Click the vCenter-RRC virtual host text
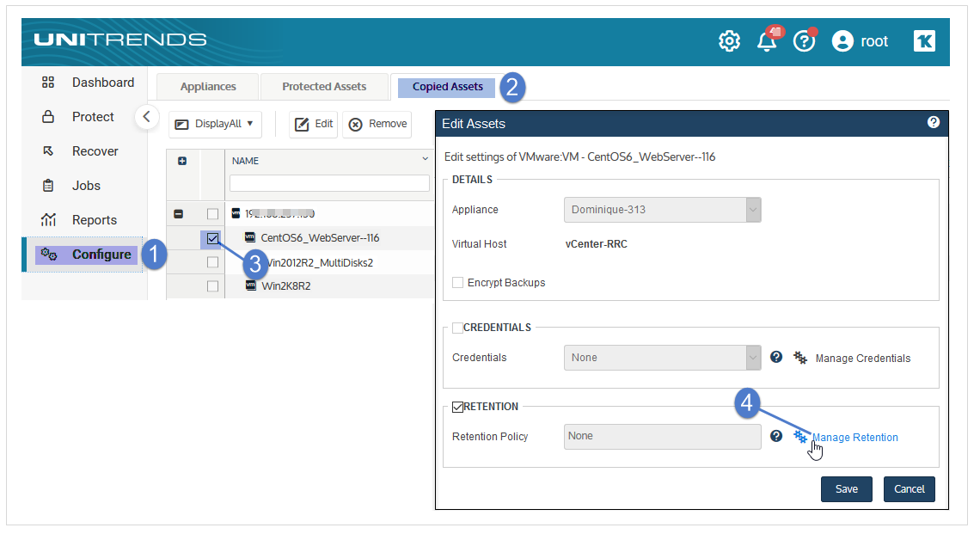 597,243
